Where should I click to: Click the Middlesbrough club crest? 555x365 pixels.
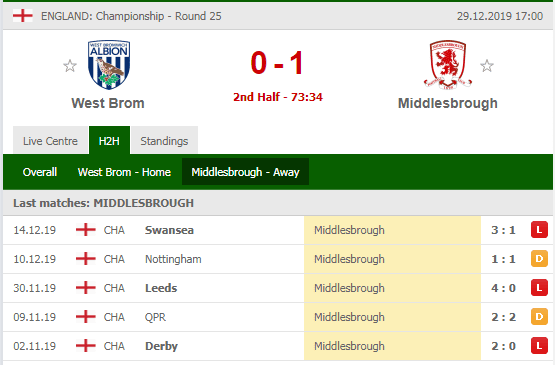point(448,64)
